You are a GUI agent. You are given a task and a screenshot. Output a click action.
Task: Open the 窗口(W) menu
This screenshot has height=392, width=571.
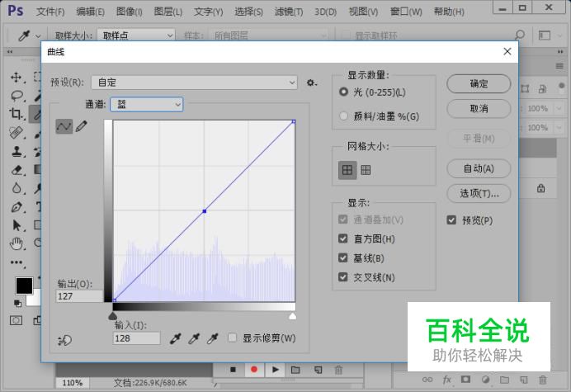(406, 12)
